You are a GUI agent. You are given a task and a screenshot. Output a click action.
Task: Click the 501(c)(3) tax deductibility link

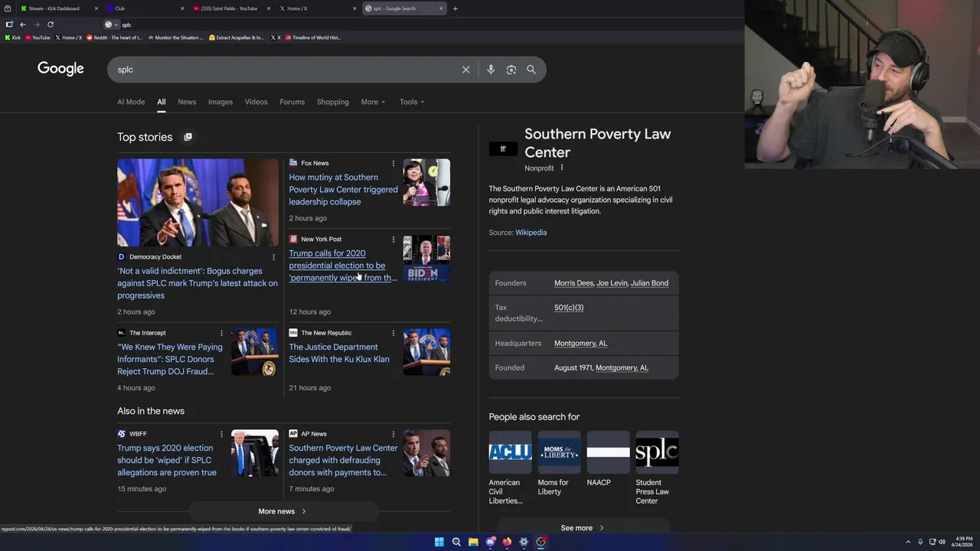pos(569,308)
